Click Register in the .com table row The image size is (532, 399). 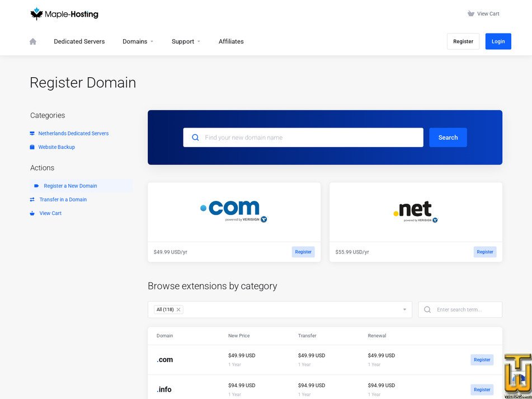482,360
